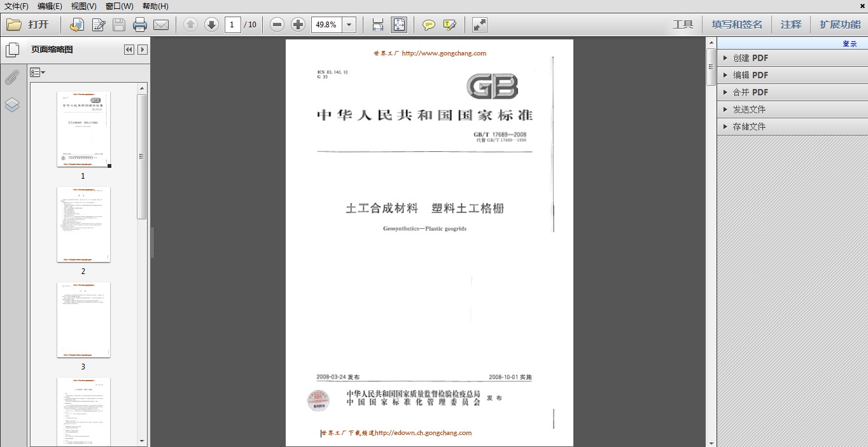The image size is (868, 447).
Task: Click the text Geosynthetics—Plastic geogrids
Action: point(424,228)
